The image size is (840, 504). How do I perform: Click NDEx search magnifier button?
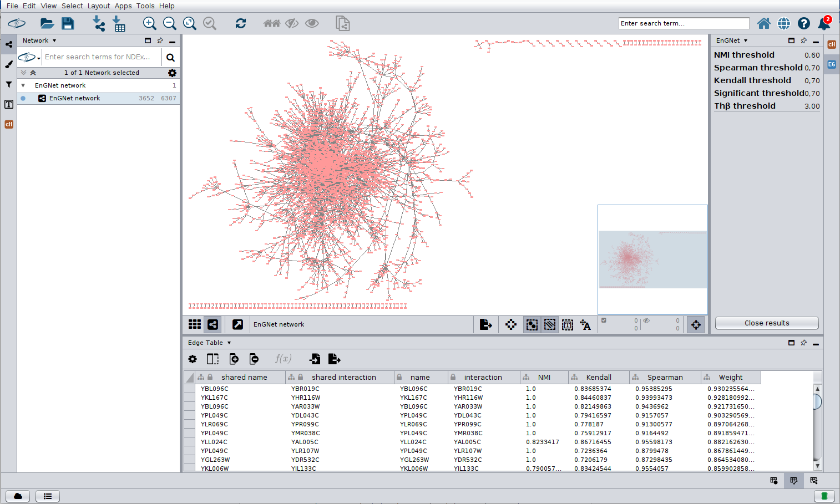(170, 57)
